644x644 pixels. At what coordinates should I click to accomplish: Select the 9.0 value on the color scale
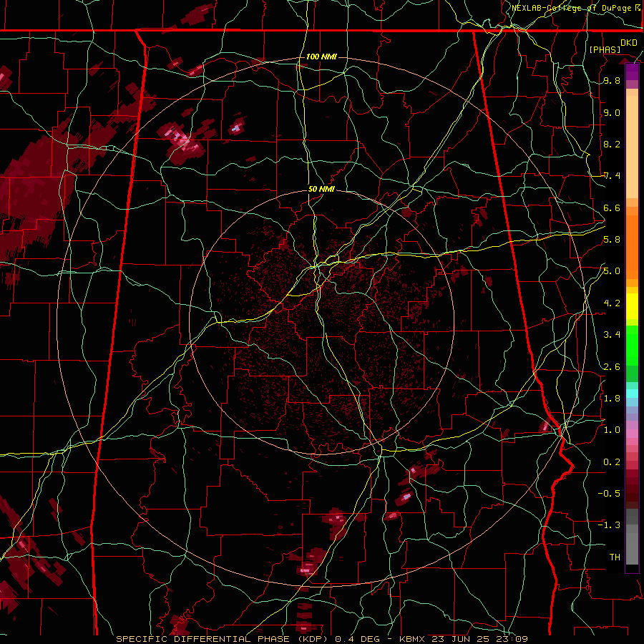click(612, 112)
